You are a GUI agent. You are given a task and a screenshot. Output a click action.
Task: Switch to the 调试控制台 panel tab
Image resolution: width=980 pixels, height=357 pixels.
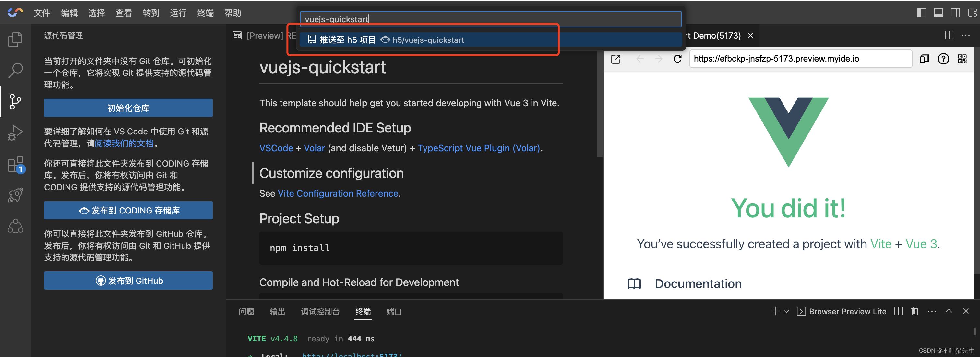(320, 311)
